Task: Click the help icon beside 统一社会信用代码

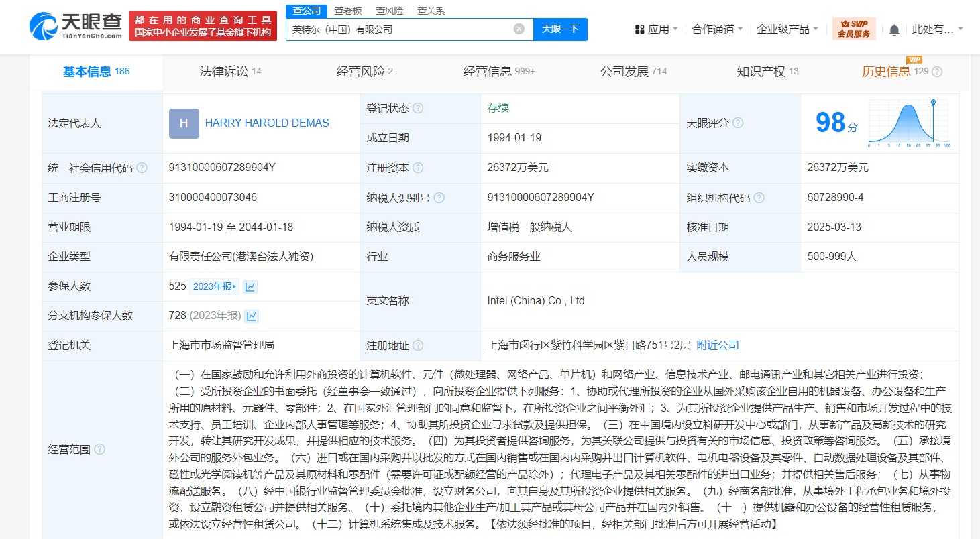Action: (x=142, y=168)
